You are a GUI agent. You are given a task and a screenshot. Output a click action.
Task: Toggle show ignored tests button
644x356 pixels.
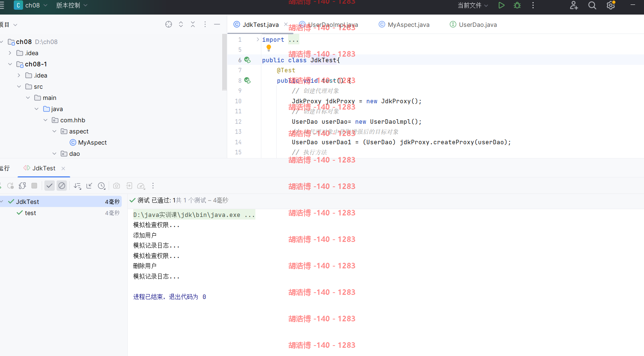(x=62, y=186)
